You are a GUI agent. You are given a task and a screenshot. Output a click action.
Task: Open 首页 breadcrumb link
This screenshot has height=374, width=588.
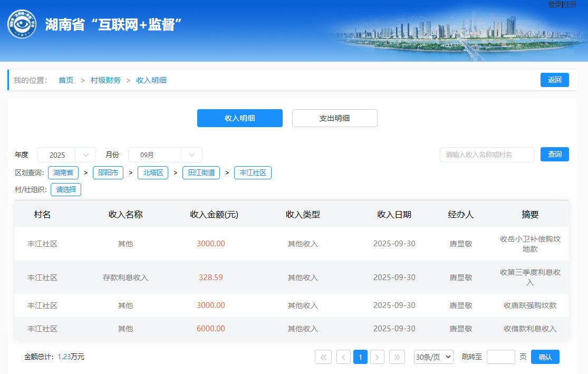point(66,80)
